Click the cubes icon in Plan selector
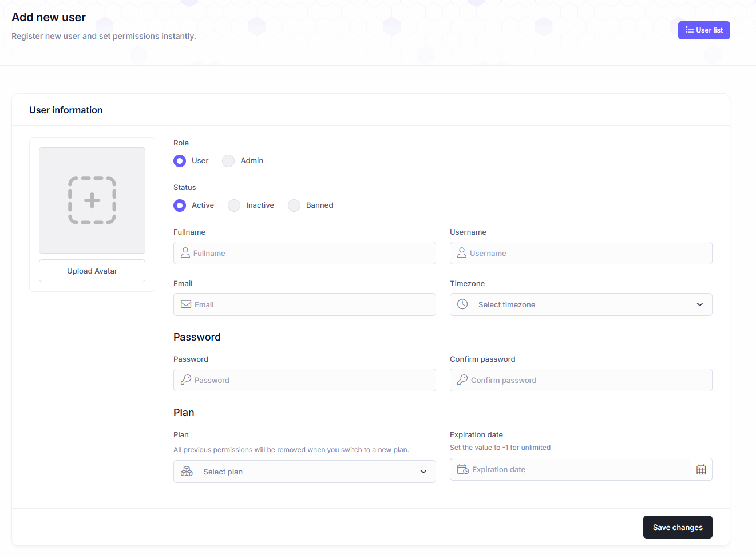Screen dimensions: 756x558 (x=187, y=472)
